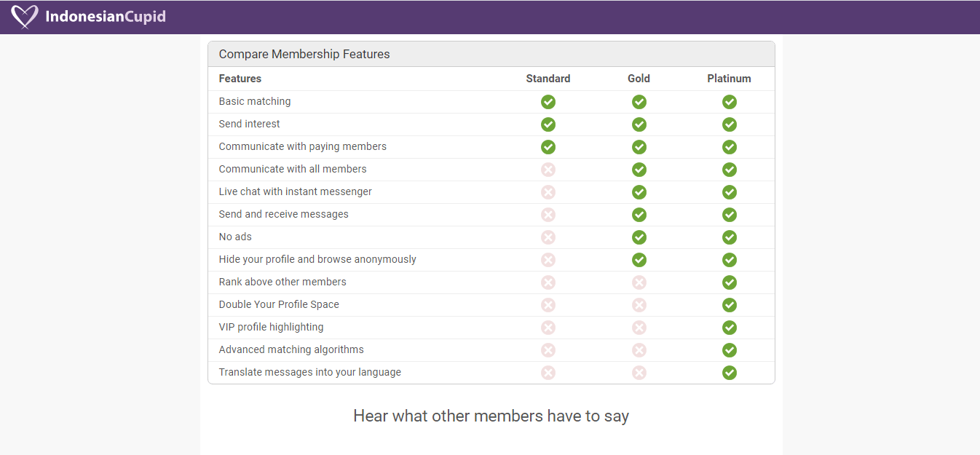The image size is (980, 455).
Task: Click Gold checkmark for Communicate with all members
Action: point(639,170)
